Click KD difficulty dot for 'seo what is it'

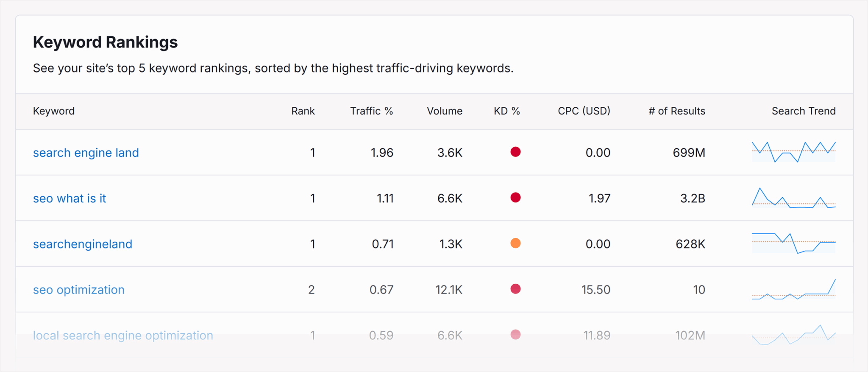pos(515,198)
